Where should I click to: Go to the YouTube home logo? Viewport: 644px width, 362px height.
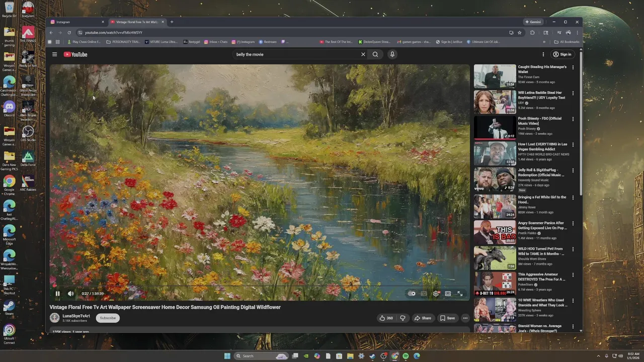(x=75, y=54)
